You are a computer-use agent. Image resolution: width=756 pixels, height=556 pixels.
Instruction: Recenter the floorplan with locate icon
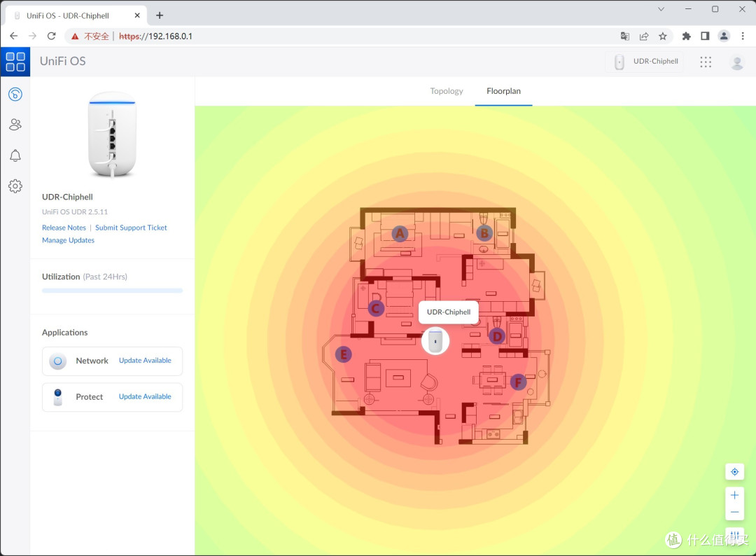pos(734,472)
